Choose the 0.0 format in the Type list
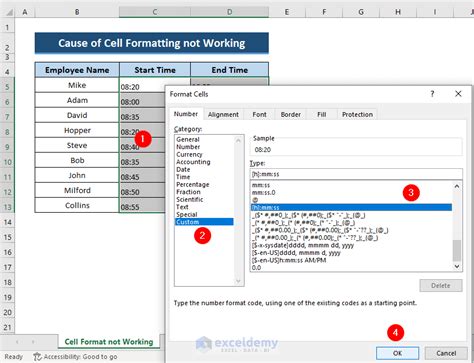This screenshot has height=363, width=474. tap(351, 268)
